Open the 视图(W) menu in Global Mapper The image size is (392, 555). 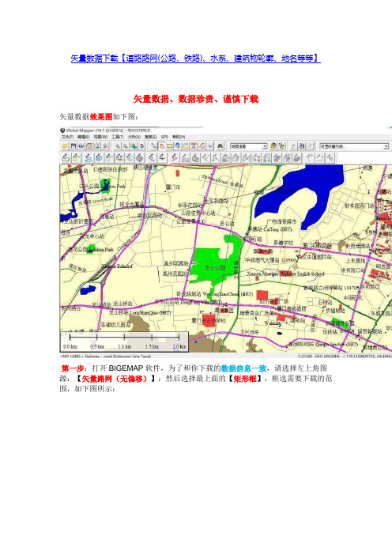101,137
